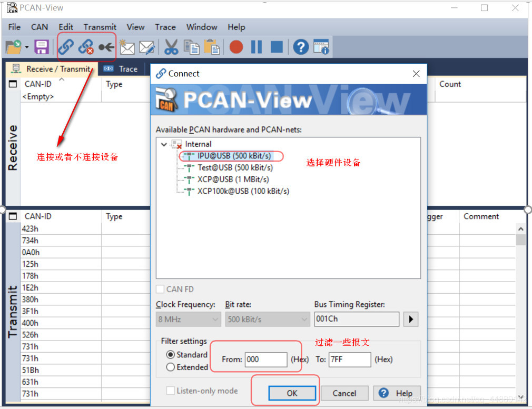Pause trace with blue pause icon
The height and width of the screenshot is (409, 532).
(x=257, y=47)
